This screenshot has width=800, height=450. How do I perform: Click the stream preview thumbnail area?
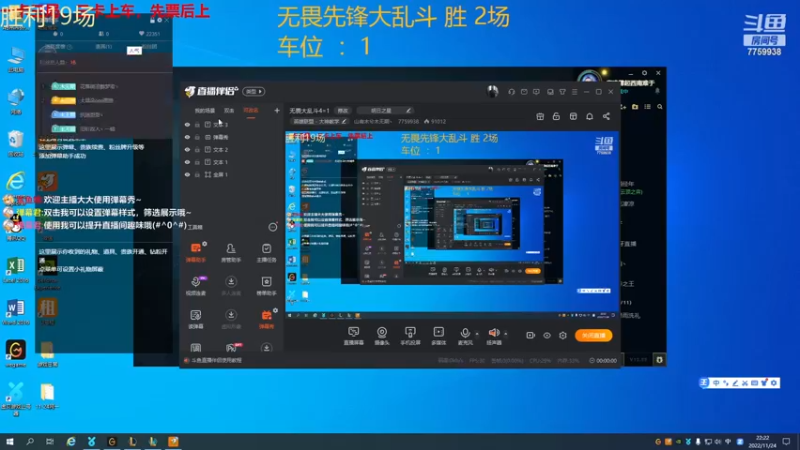click(x=452, y=226)
